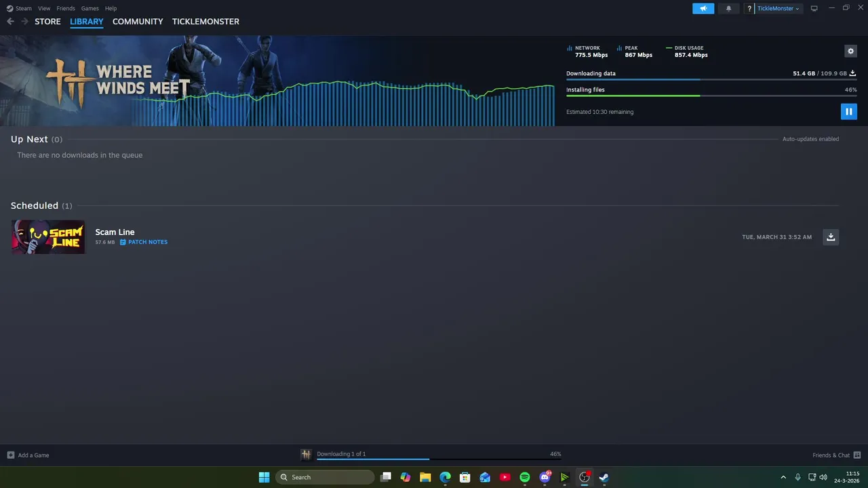Open the notifications bell
Viewport: 868px width, 488px height.
point(729,8)
